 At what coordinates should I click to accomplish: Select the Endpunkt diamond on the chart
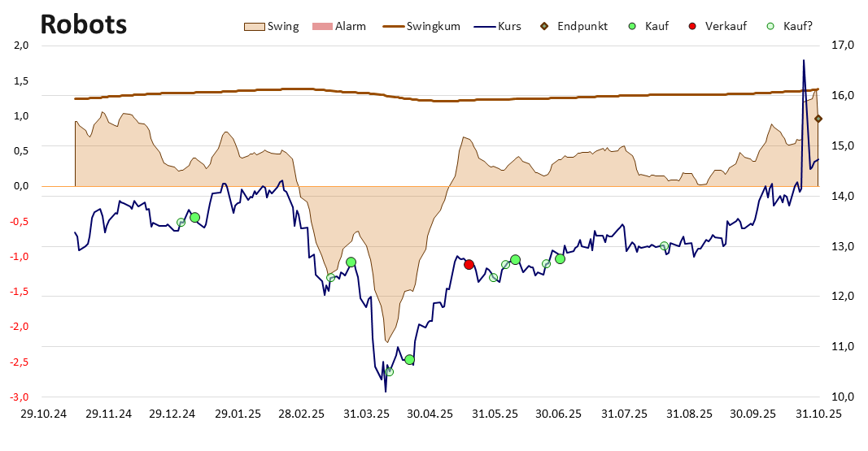point(818,119)
